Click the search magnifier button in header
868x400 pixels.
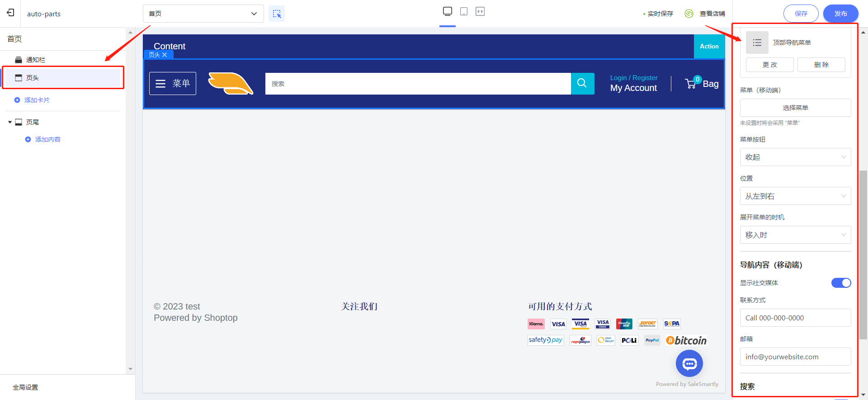[x=582, y=83]
